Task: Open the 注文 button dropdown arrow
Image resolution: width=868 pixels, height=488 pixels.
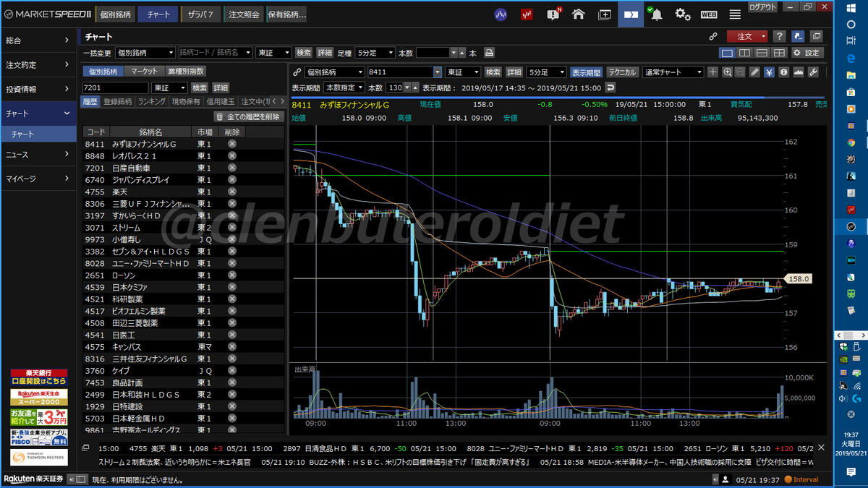Action: (x=763, y=36)
